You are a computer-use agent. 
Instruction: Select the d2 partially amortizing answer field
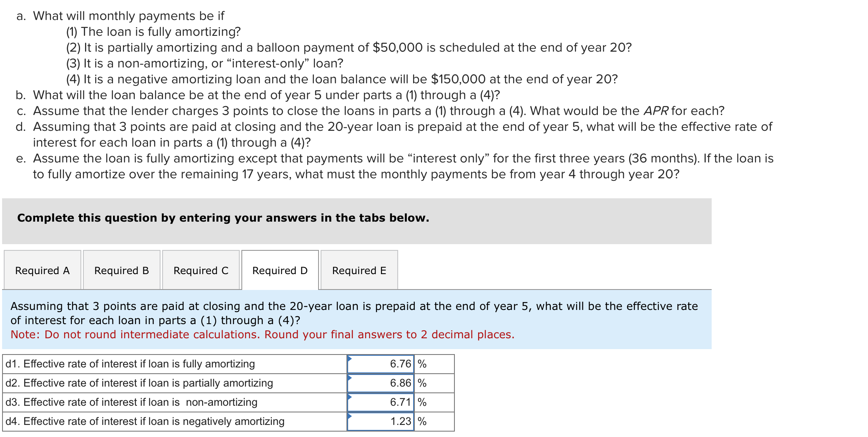[x=381, y=383]
